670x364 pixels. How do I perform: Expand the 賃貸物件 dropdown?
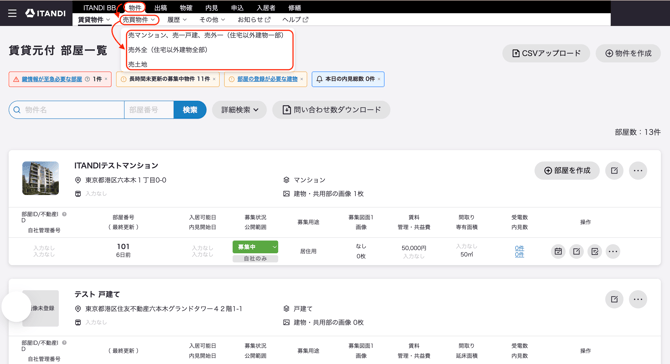pyautogui.click(x=94, y=20)
